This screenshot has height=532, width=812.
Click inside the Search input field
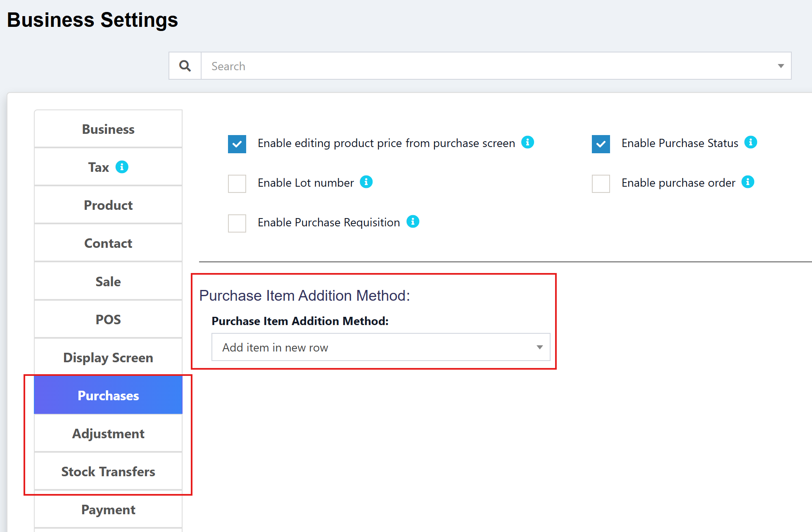tap(413, 65)
